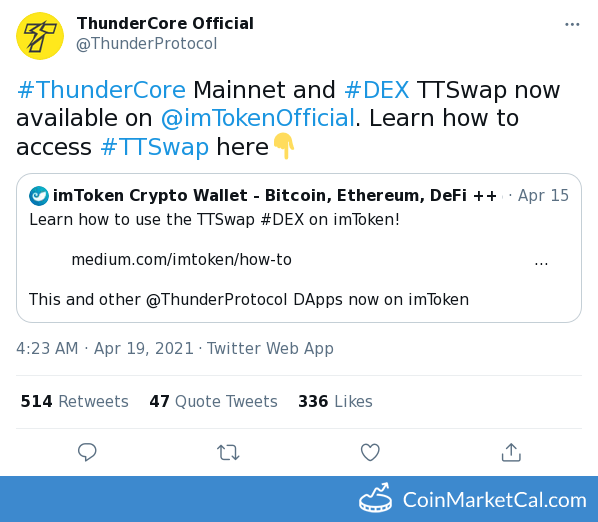The height and width of the screenshot is (522, 598).
Task: Click the share upload icon
Action: click(x=511, y=452)
